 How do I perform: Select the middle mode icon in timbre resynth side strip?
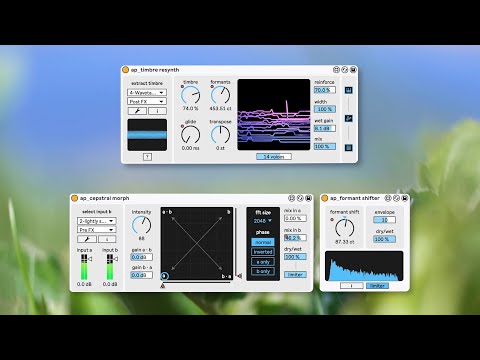pyautogui.click(x=348, y=118)
